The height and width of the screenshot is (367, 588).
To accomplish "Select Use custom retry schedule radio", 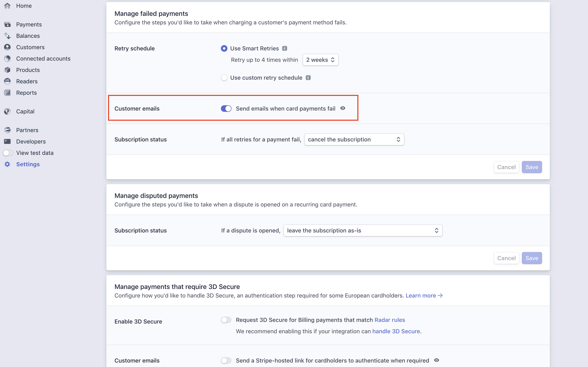I will tap(224, 78).
